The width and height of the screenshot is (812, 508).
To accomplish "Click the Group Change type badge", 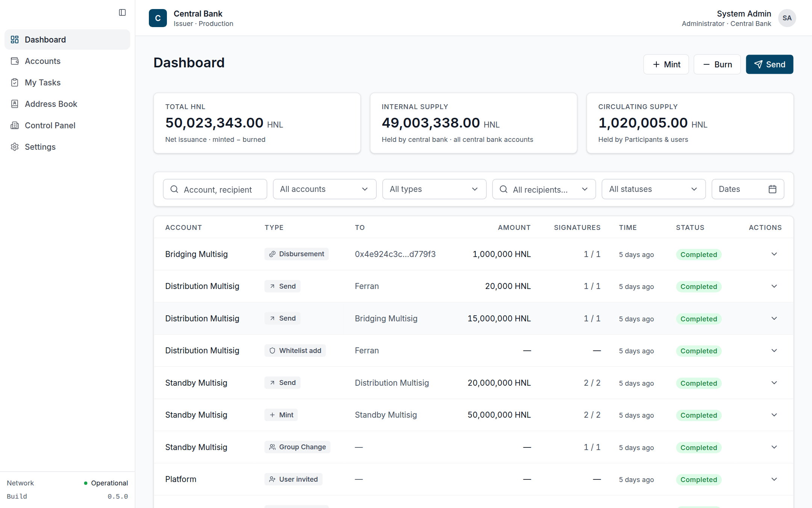I will tap(297, 447).
